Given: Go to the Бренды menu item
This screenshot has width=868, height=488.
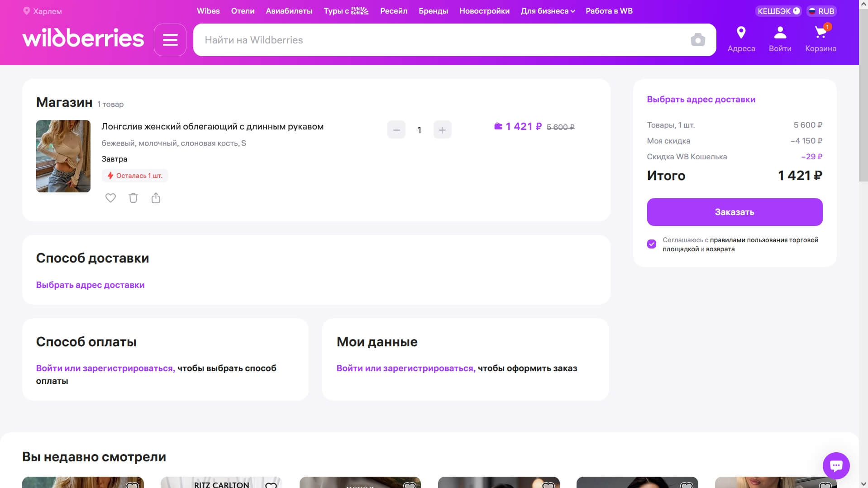Looking at the screenshot, I should [x=433, y=11].
